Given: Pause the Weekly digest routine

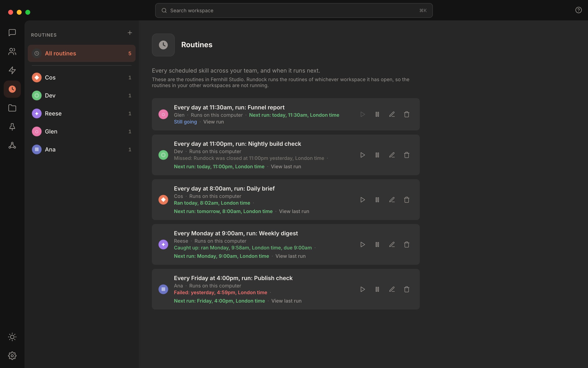Looking at the screenshot, I should tap(377, 245).
